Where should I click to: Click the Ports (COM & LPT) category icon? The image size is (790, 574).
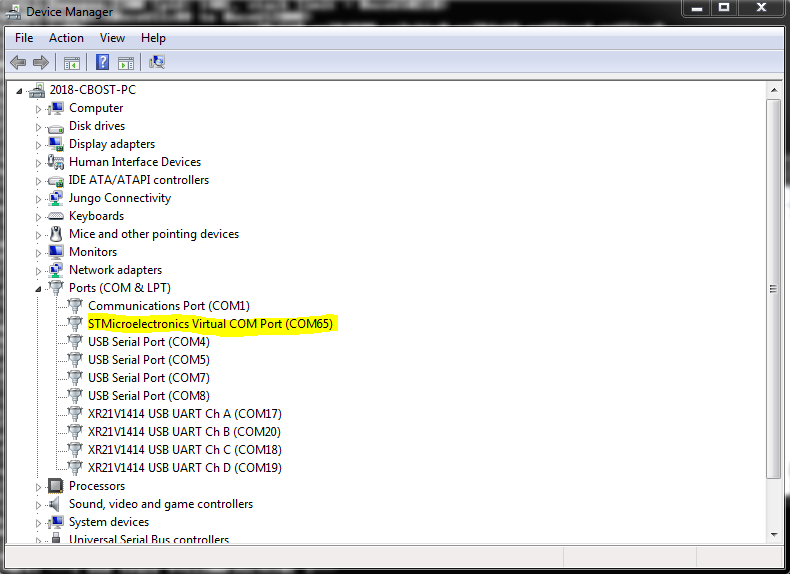(x=55, y=288)
